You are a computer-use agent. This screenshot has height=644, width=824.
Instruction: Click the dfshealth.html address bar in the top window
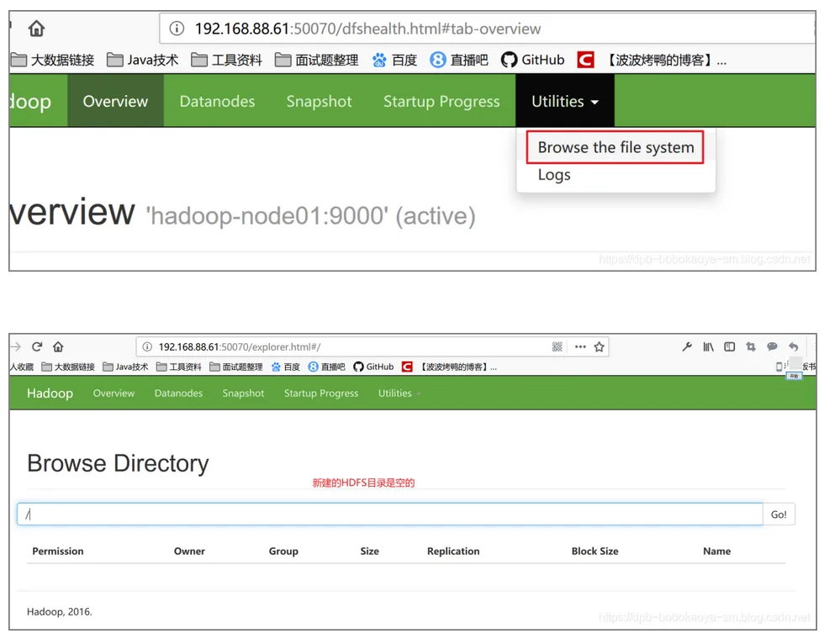(x=487, y=29)
